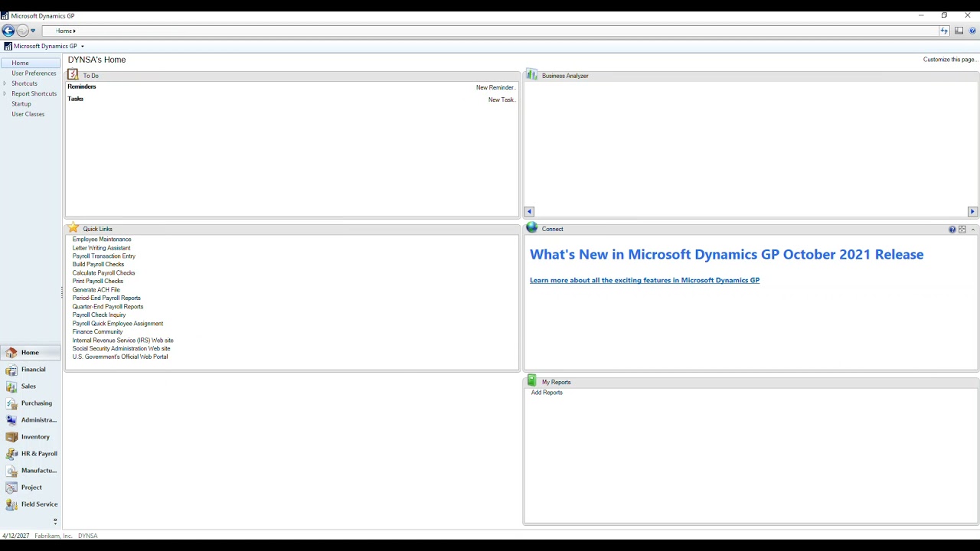Open the Internal Revenue Service (IRS) Web site link

122,341
